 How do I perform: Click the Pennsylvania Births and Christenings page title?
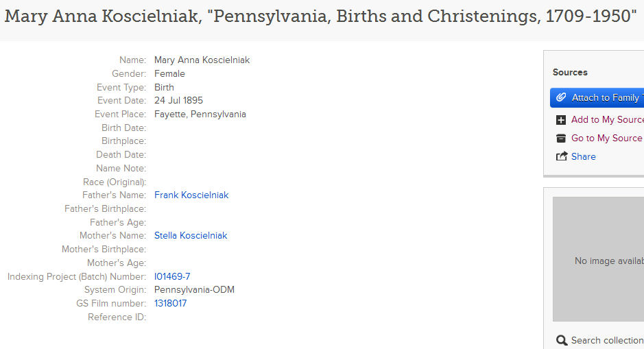pyautogui.click(x=321, y=17)
